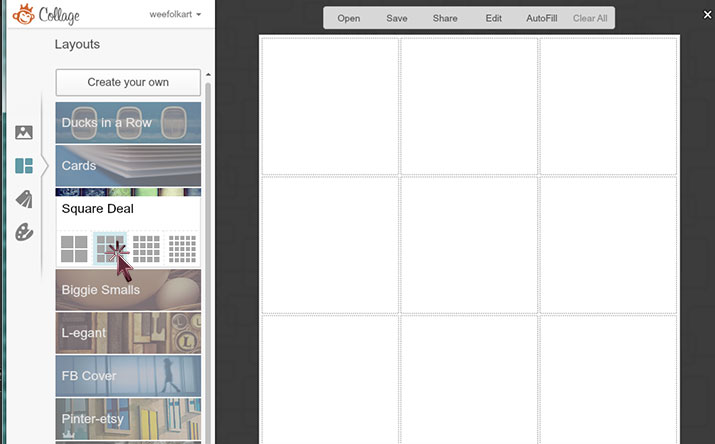Choose the 3x3 Square Deal grid layout

tap(110, 249)
